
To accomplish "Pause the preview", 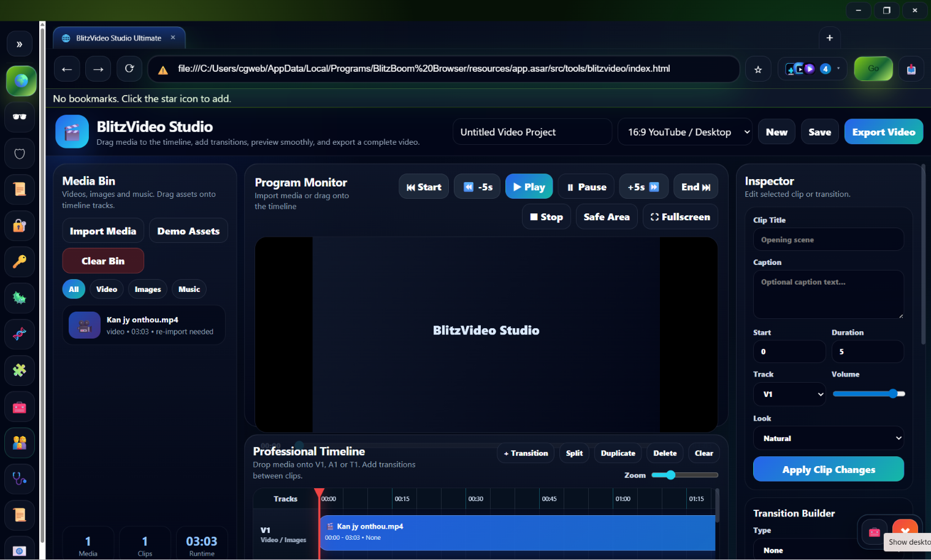I will pos(586,186).
